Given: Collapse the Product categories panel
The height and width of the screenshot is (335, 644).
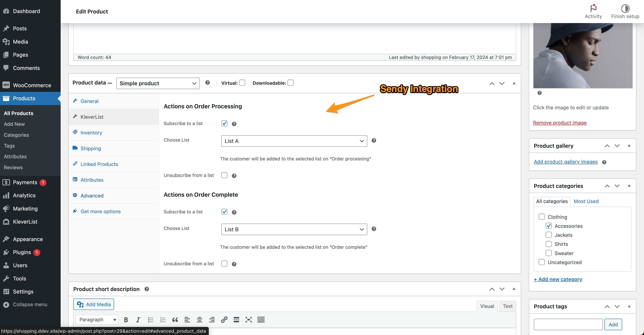Looking at the screenshot, I should (x=629, y=186).
